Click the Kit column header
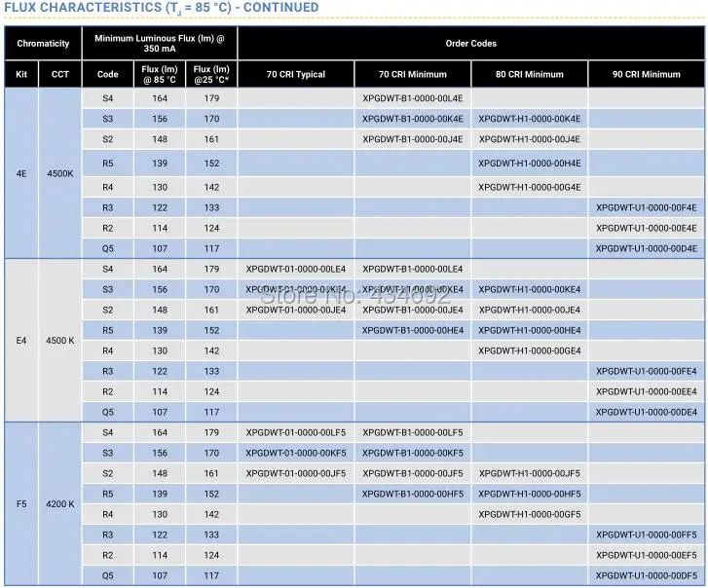708x588 pixels. (21, 74)
